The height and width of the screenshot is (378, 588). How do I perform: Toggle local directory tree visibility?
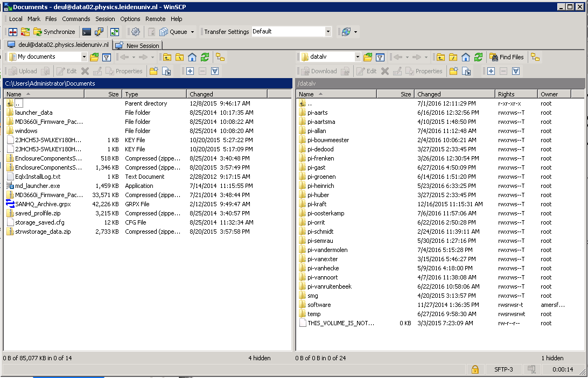(x=220, y=57)
